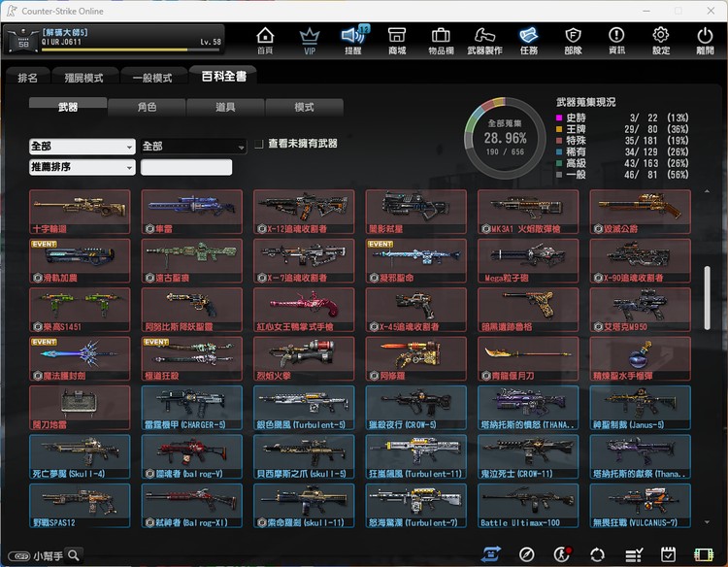The image size is (728, 567).
Task: Click the weapon search text field
Action: [x=186, y=167]
